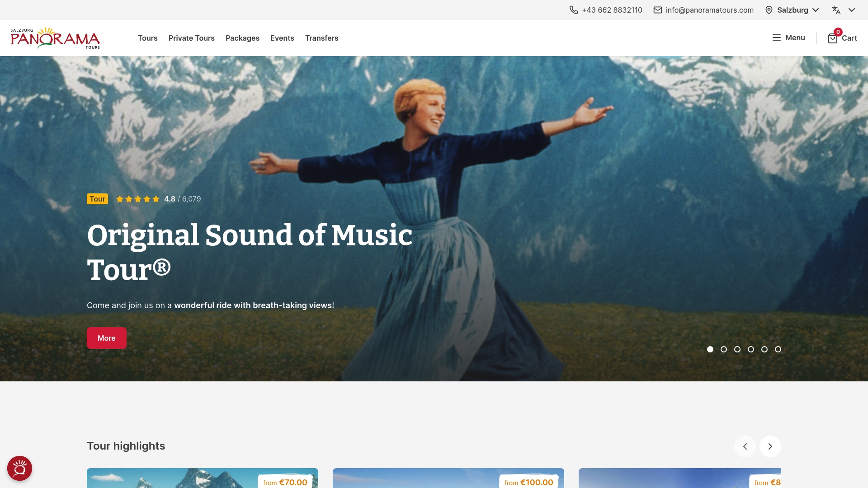Viewport: 868px width, 488px height.
Task: Click the cart item count badge
Action: point(838,32)
